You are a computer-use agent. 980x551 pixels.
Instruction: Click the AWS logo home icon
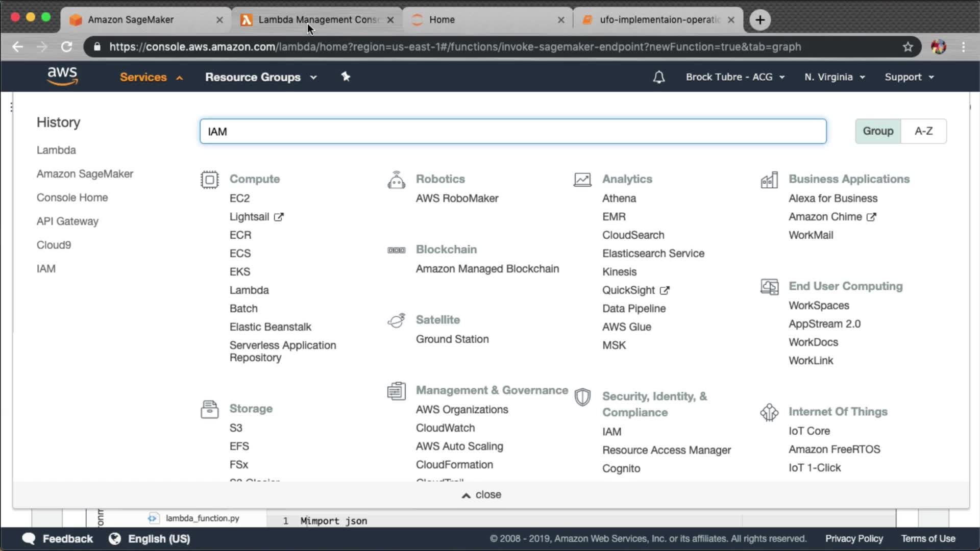[62, 76]
